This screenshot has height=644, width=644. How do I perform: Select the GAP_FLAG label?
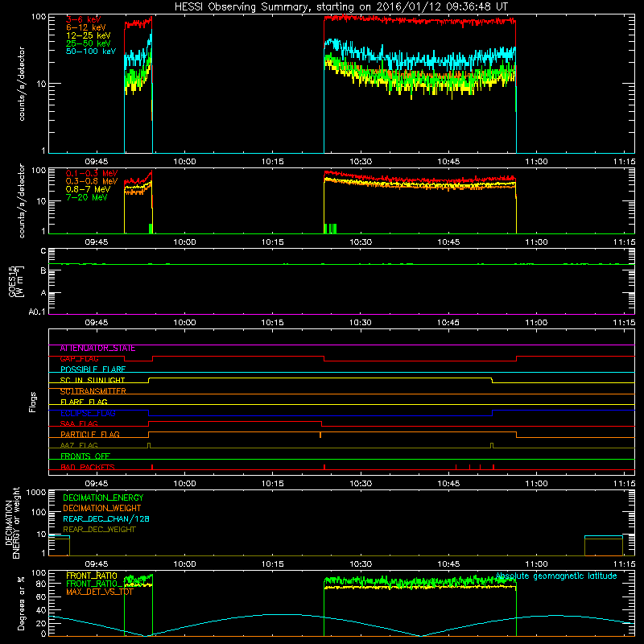tap(79, 359)
